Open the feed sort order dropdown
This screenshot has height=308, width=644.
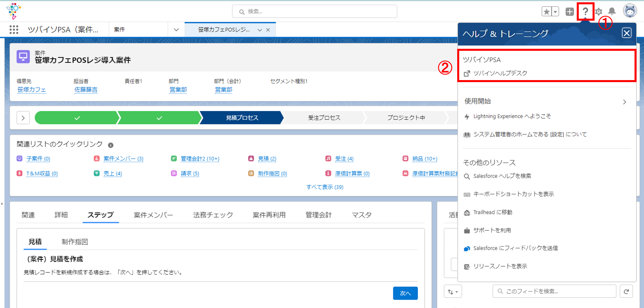(x=453, y=292)
